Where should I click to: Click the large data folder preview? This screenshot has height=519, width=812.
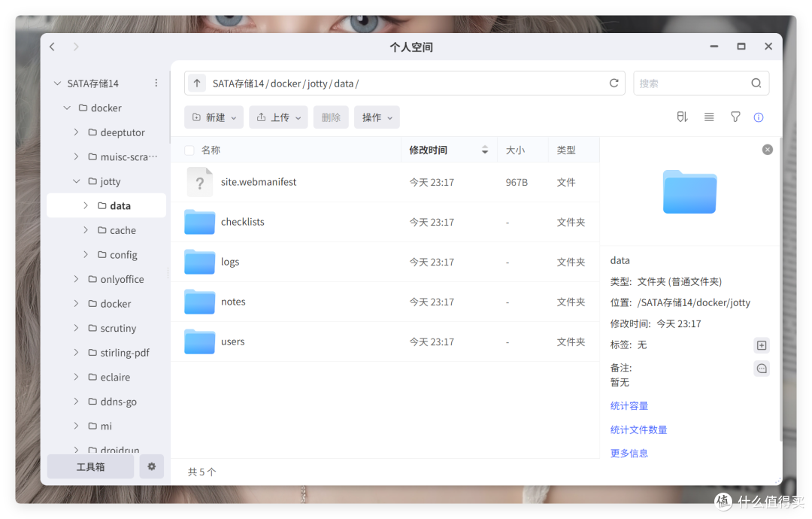[689, 192]
